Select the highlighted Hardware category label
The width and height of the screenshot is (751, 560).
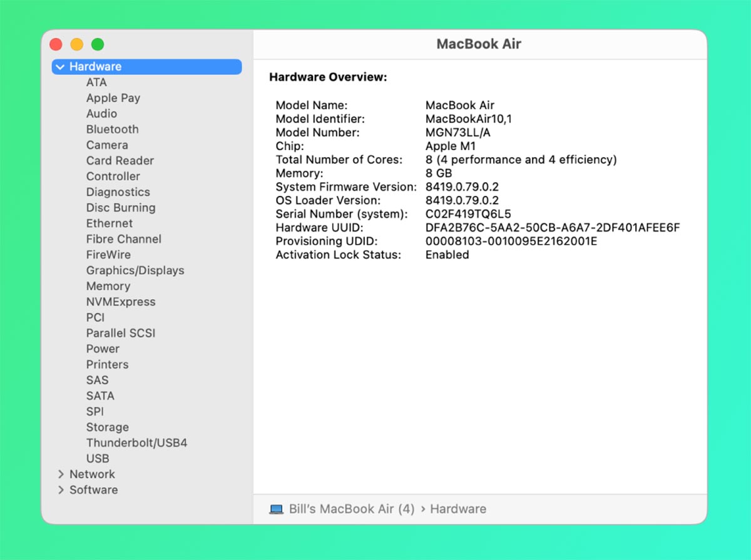[x=95, y=67]
